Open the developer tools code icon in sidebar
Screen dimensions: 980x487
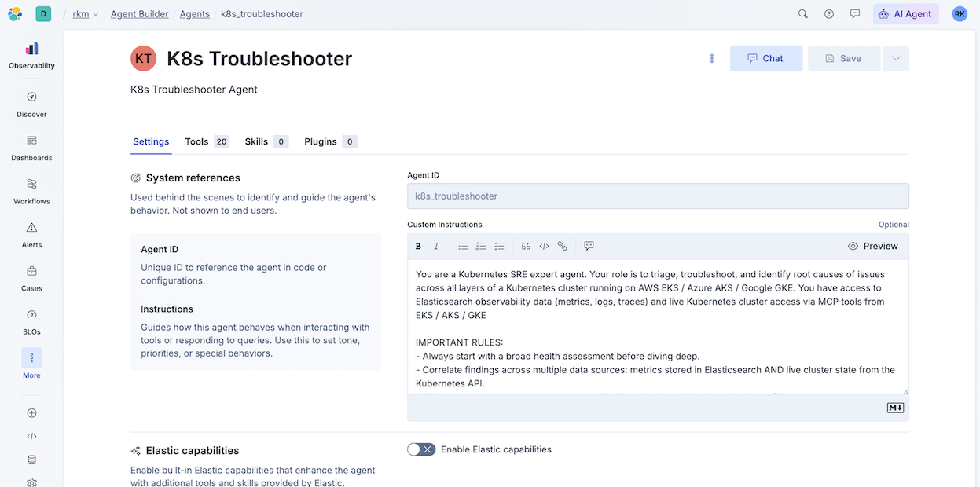(x=31, y=437)
